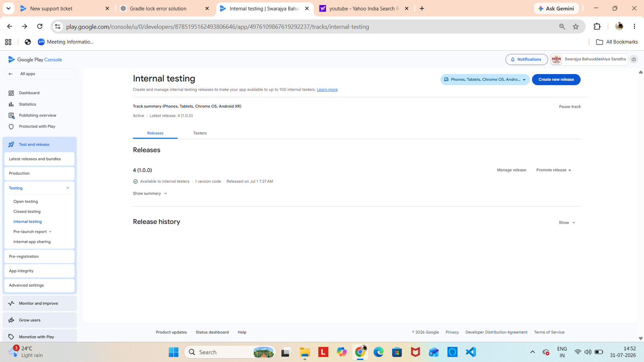Bookmark page with star icon
Screen dimensions: 644x362
pyautogui.click(x=576, y=27)
